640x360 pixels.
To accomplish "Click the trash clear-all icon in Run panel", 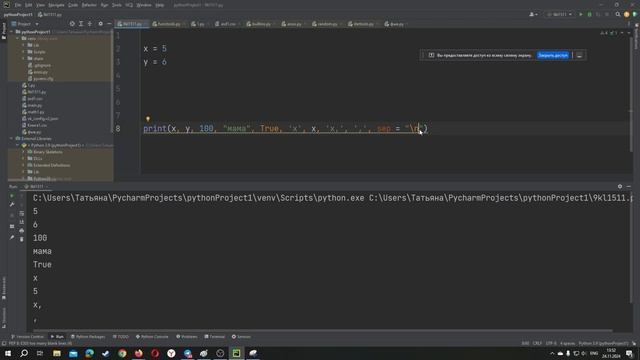I will [22, 239].
